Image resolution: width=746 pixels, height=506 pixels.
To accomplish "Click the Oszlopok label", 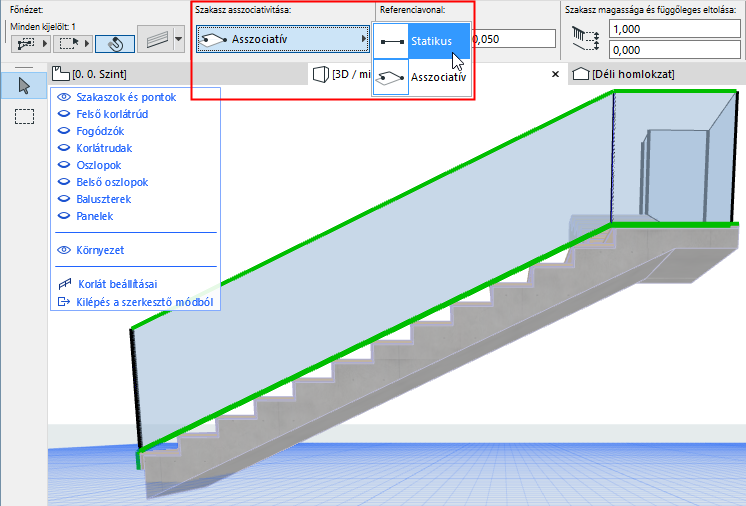I will coord(99,165).
